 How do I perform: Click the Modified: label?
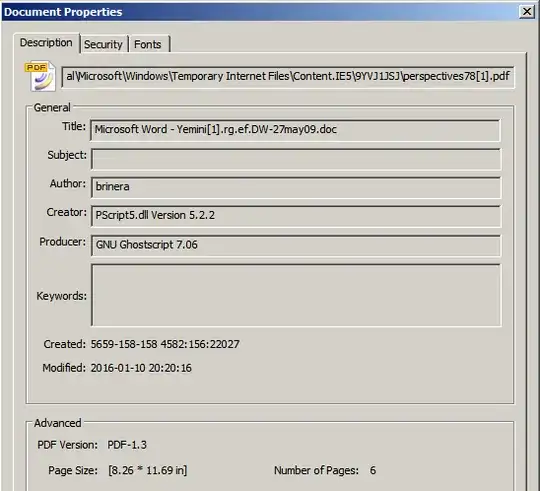[x=64, y=368]
